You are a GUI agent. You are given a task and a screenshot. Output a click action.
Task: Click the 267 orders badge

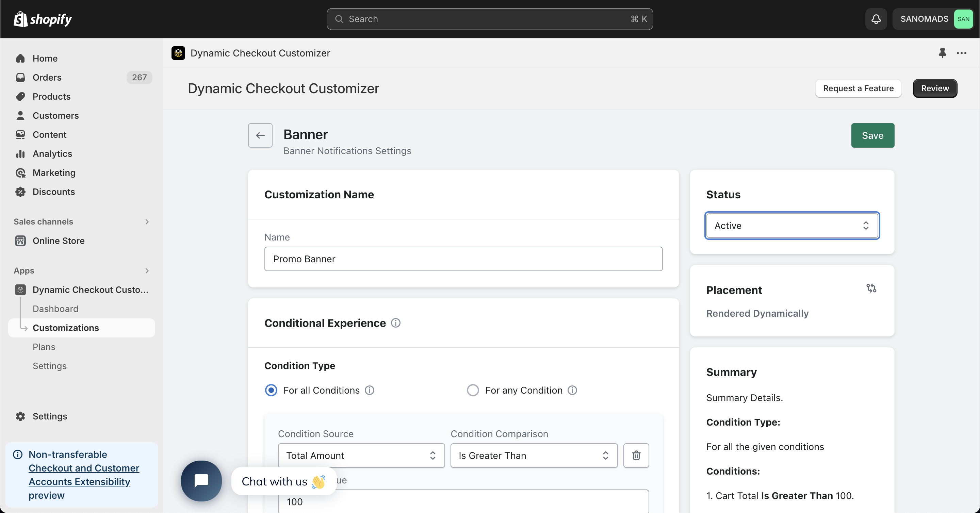[139, 77]
